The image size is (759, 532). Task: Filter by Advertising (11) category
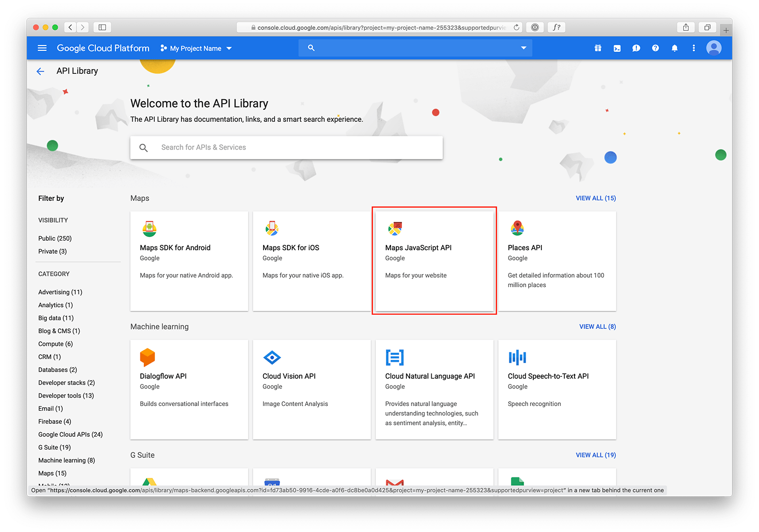coord(60,292)
